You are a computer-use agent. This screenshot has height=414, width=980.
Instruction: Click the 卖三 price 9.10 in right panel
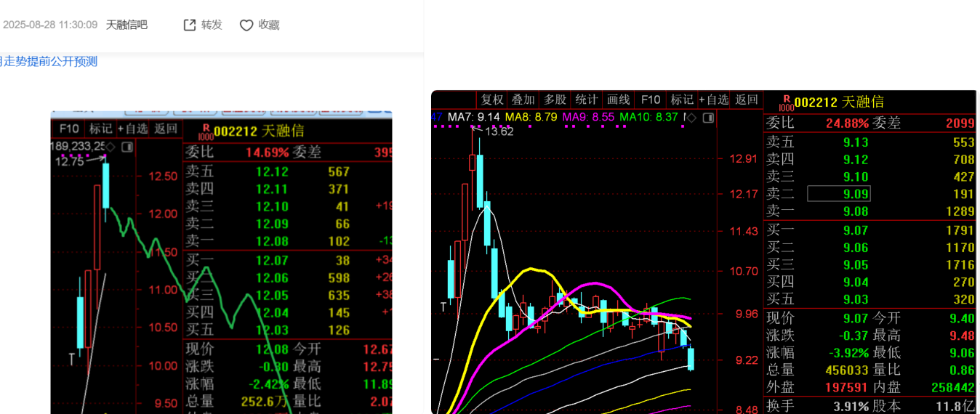point(856,177)
